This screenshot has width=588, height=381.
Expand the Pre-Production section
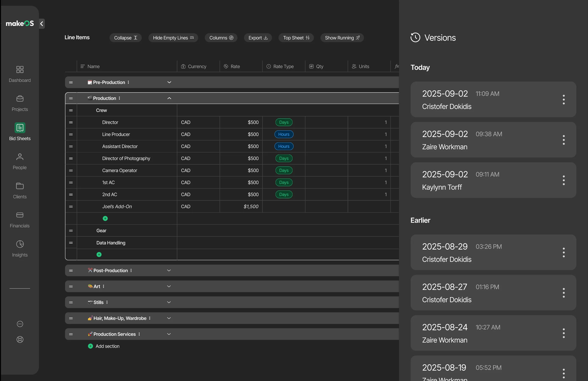point(169,82)
